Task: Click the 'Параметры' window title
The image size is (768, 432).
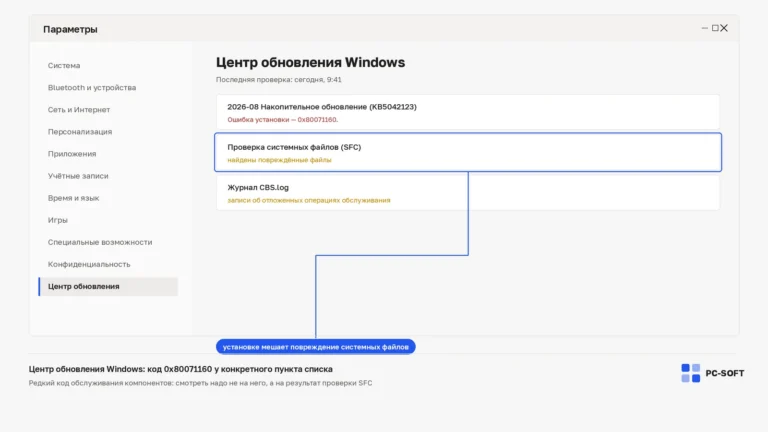Action: tap(70, 29)
